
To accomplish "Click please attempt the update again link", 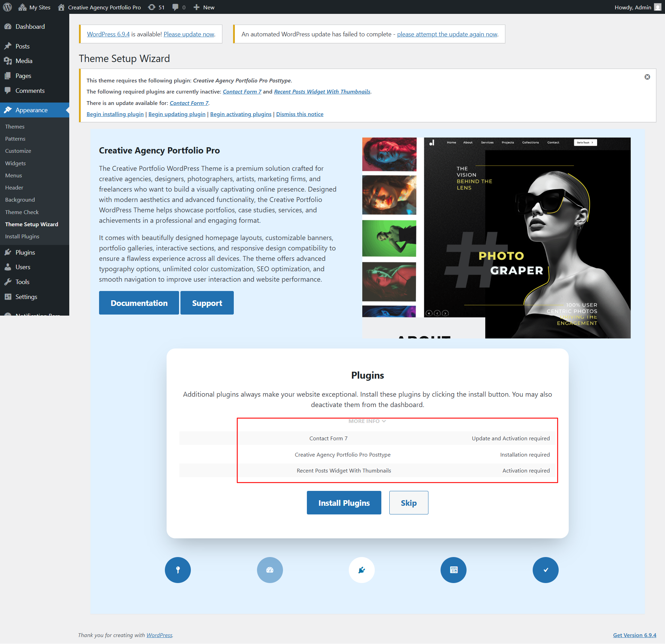I will (447, 34).
